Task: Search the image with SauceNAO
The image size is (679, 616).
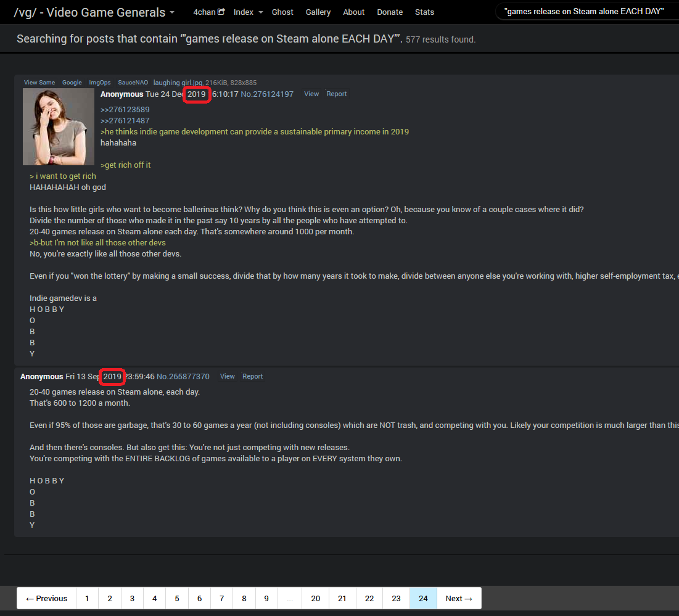Action: tap(133, 82)
